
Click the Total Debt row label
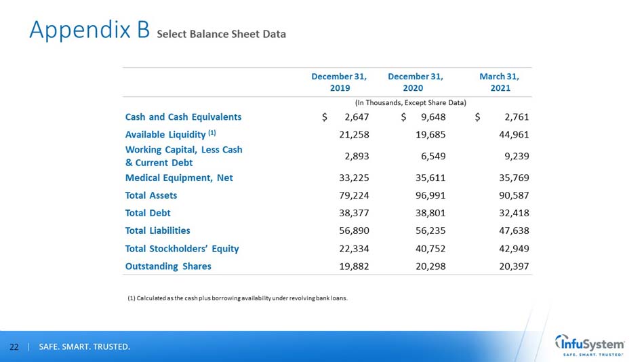pos(147,213)
